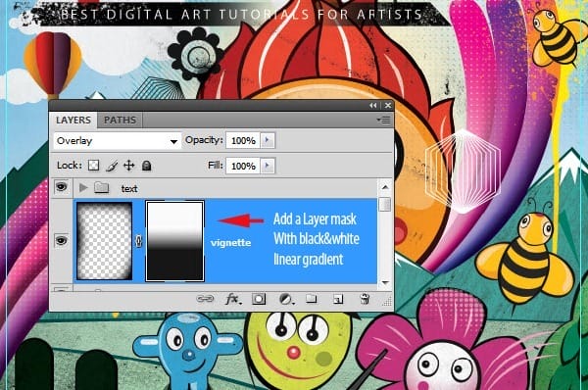
Task: Create a new layer
Action: pyautogui.click(x=338, y=299)
